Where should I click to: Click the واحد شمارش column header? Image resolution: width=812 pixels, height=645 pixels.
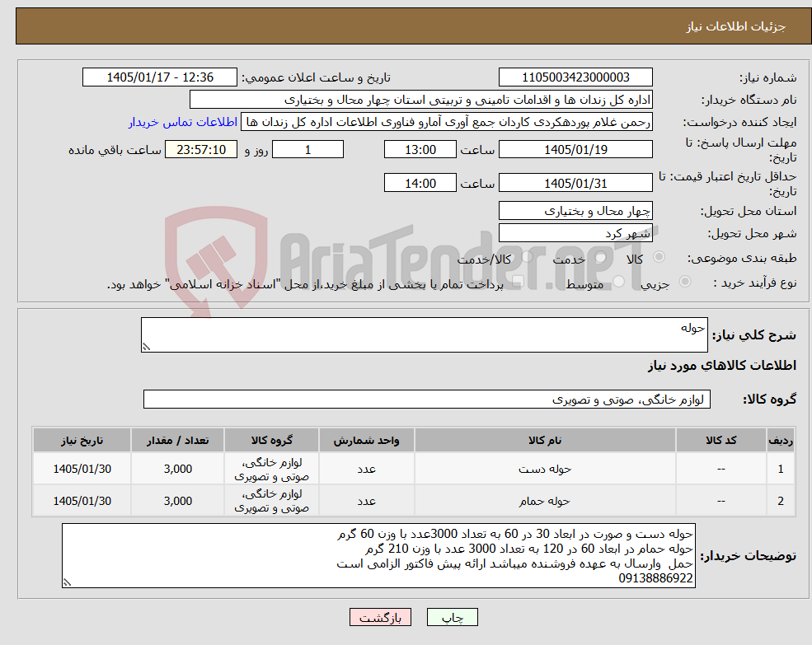pos(366,440)
